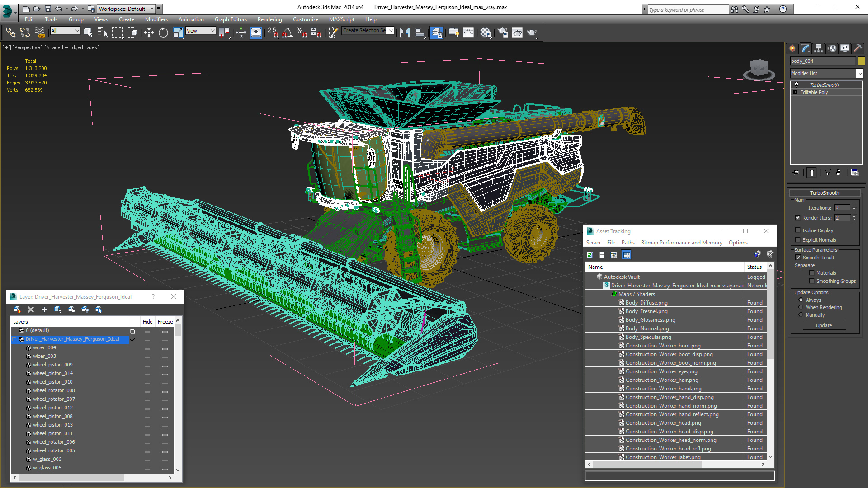This screenshot has width=868, height=488.
Task: Toggle Render Iters checkbox
Action: (798, 218)
